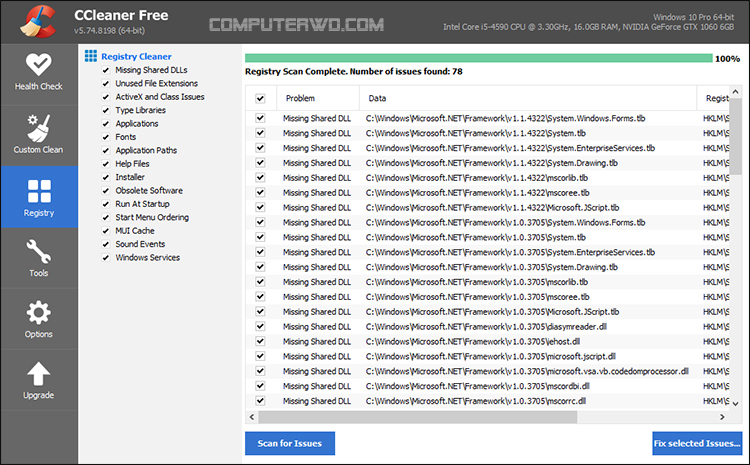Toggle select-all checkbox in results header

(x=260, y=99)
